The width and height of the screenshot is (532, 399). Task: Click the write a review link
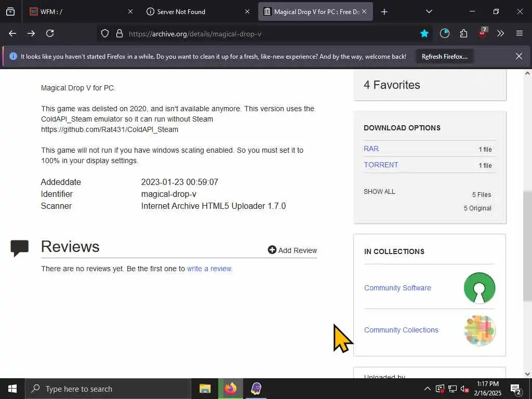coord(209,269)
